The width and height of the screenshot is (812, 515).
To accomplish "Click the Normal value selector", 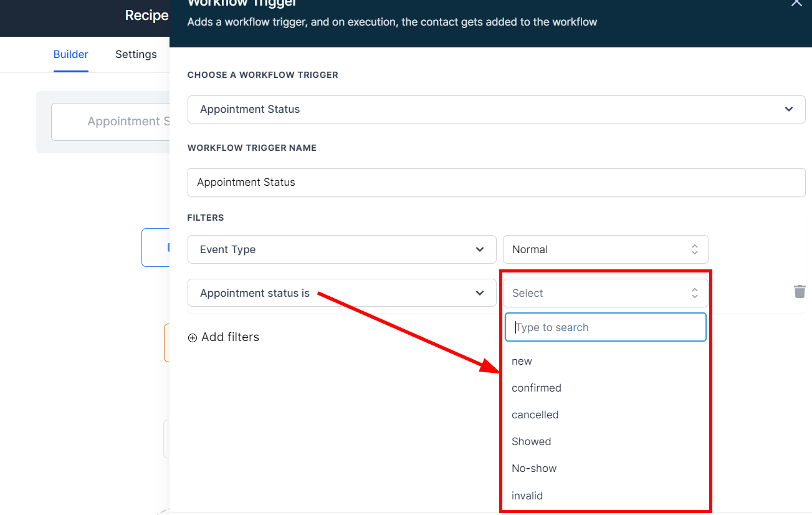I will pyautogui.click(x=604, y=249).
